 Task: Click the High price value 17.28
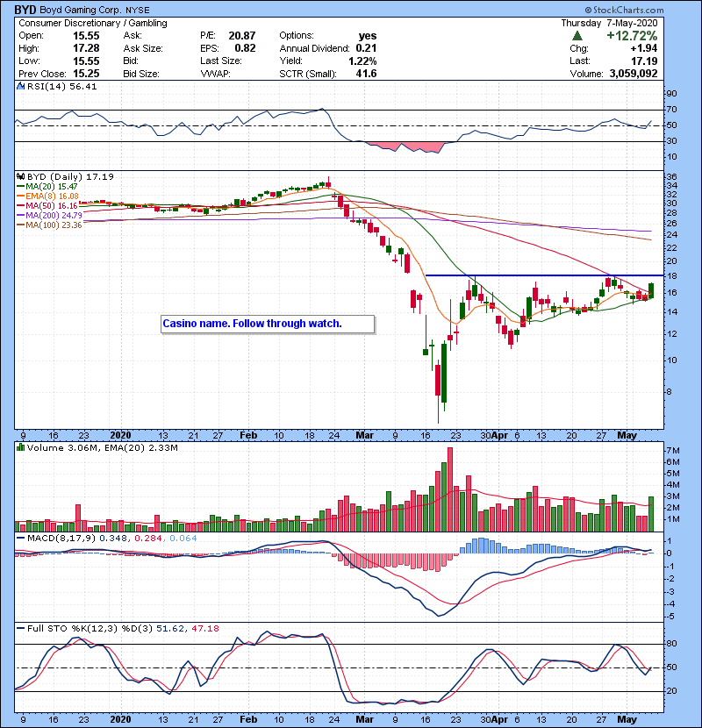coord(86,48)
